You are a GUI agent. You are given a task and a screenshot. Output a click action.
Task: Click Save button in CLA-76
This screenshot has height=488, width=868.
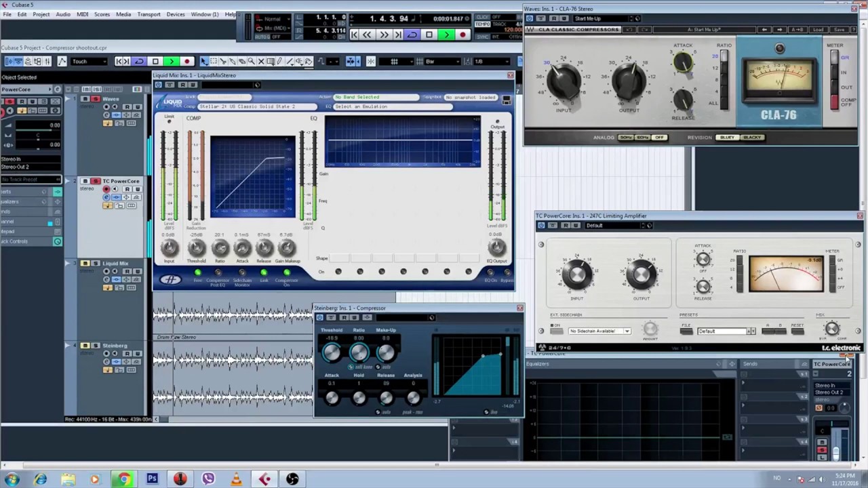[839, 30]
